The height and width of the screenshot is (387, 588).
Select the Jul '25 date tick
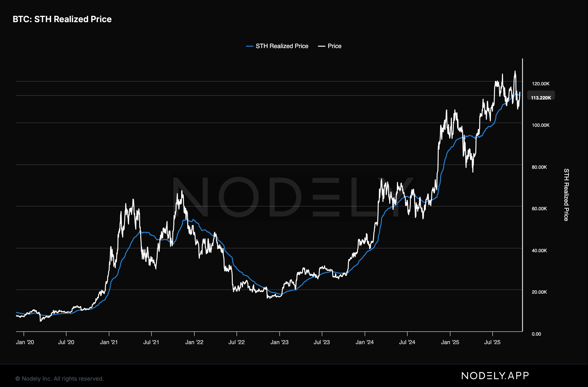pos(492,342)
